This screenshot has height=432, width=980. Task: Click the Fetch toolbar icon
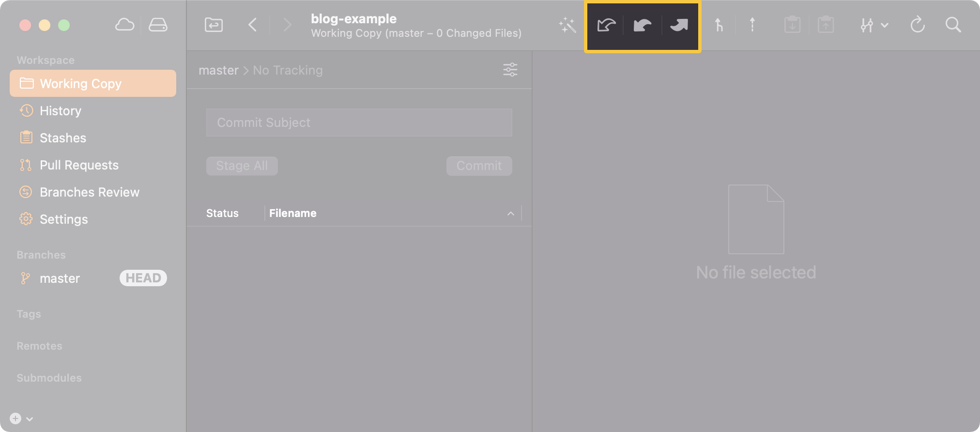click(606, 25)
